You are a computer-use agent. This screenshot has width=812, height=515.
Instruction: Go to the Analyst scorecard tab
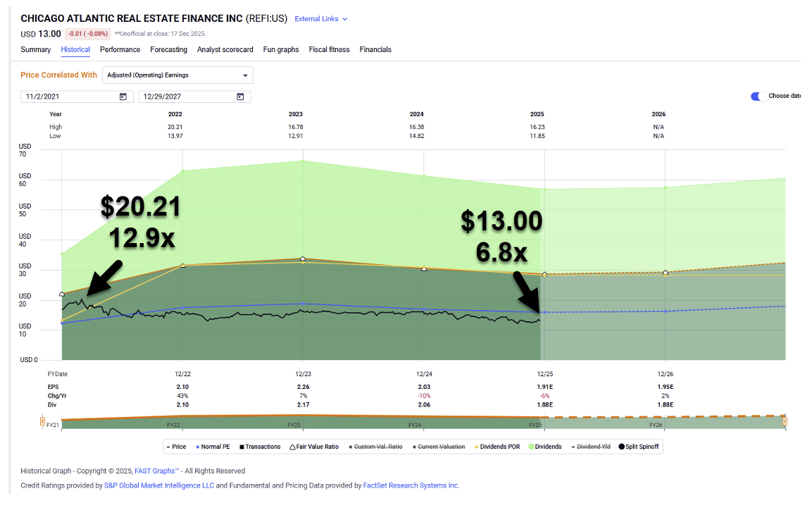(x=225, y=49)
